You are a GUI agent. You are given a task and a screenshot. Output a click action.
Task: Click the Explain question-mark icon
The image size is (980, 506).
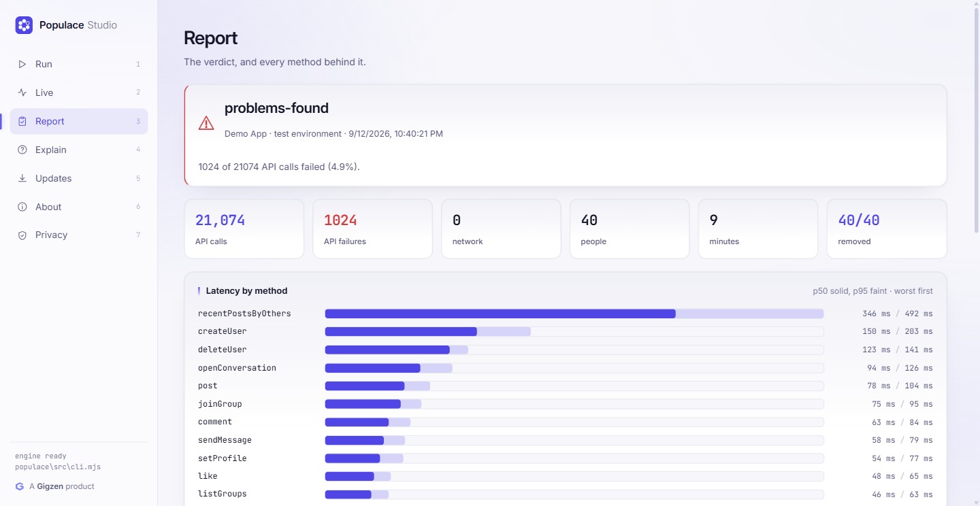point(22,150)
